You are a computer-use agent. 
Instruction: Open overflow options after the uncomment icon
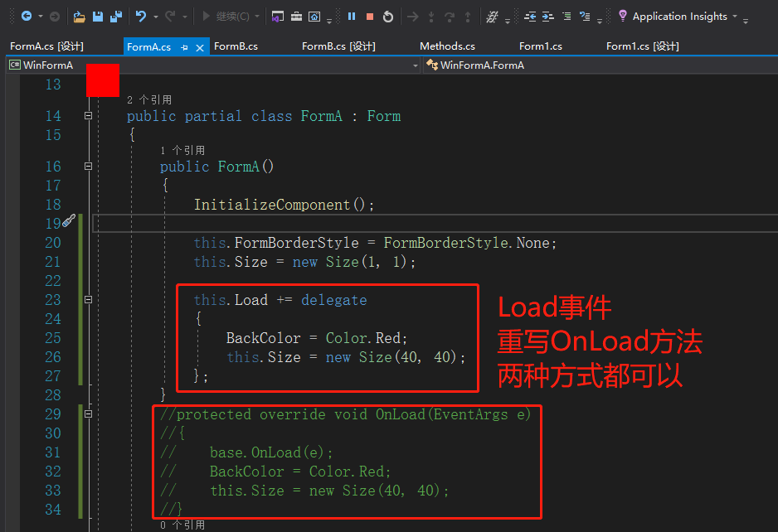pos(600,21)
